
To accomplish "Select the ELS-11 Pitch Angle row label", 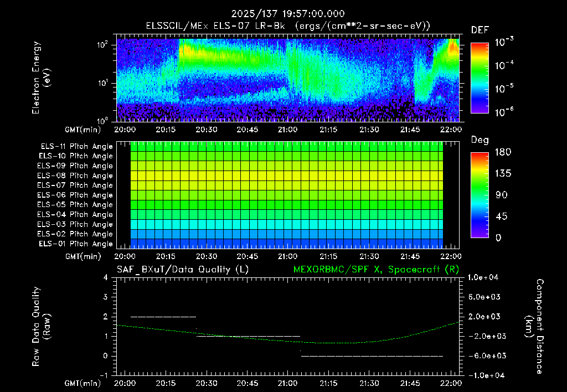I will click(76, 147).
